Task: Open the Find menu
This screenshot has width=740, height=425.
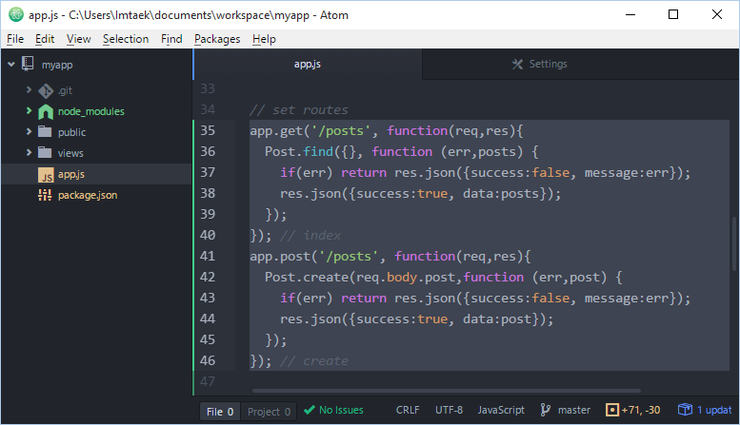Action: pos(171,39)
